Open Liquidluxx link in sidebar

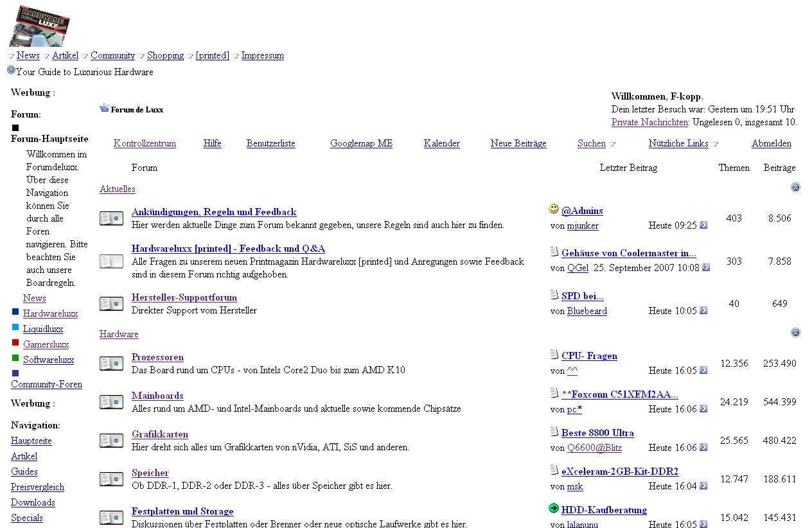tap(43, 329)
